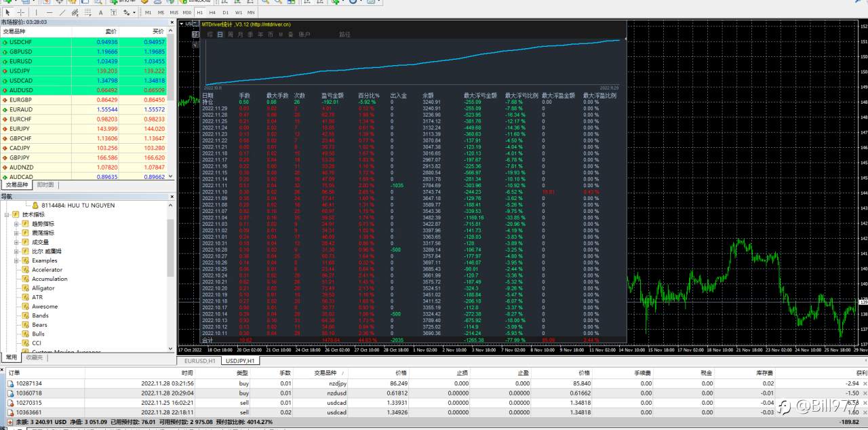Image resolution: width=868 pixels, height=430 pixels.
Task: Toggle the H4 timeframe button
Action: pos(212,13)
